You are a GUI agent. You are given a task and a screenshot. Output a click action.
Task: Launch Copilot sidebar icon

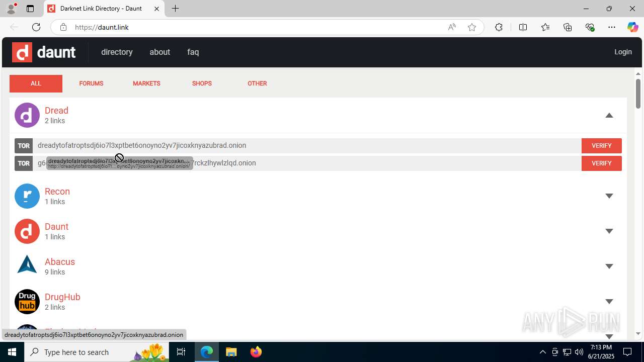[632, 27]
